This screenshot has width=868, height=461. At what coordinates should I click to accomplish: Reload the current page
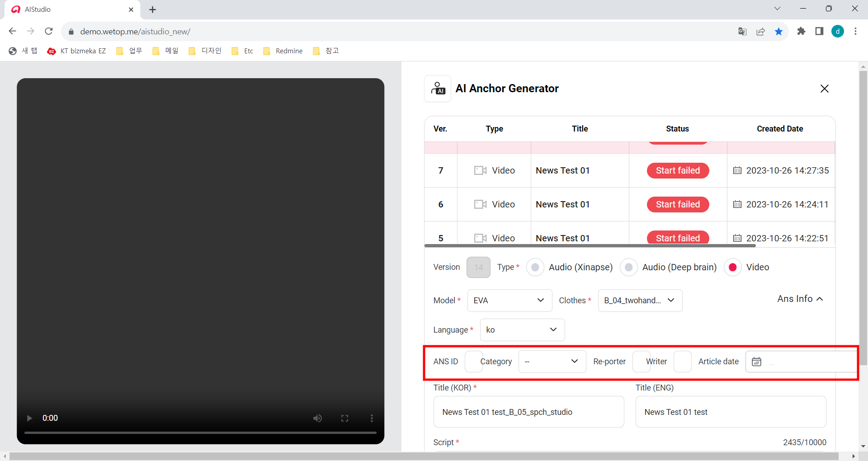click(49, 31)
